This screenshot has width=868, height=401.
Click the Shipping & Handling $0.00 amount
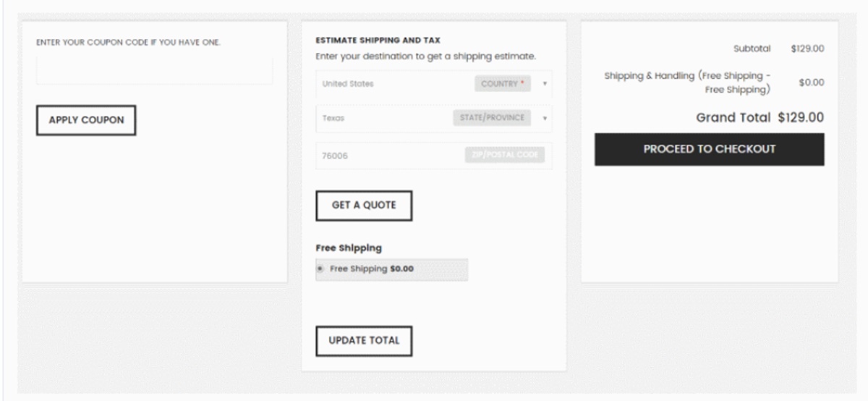point(811,83)
